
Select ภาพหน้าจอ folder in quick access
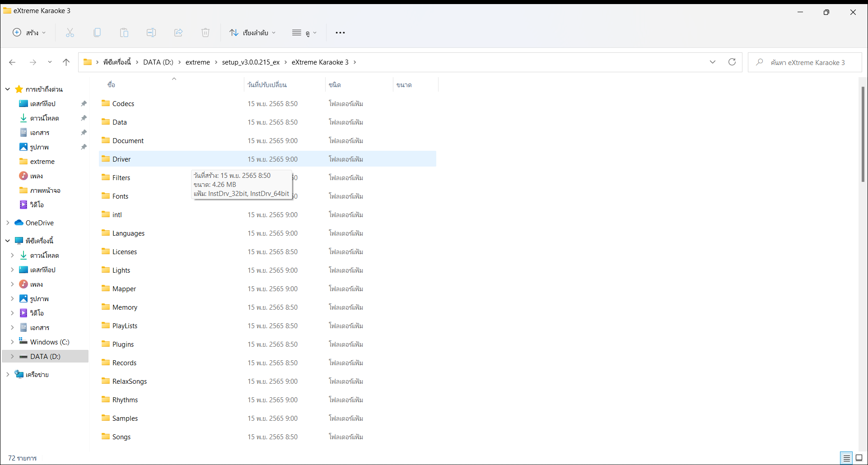click(x=45, y=190)
